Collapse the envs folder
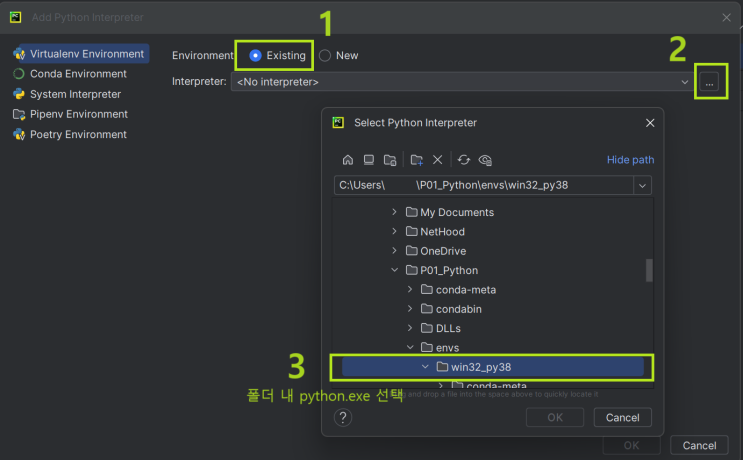Viewport: 743px width, 460px height. [410, 348]
